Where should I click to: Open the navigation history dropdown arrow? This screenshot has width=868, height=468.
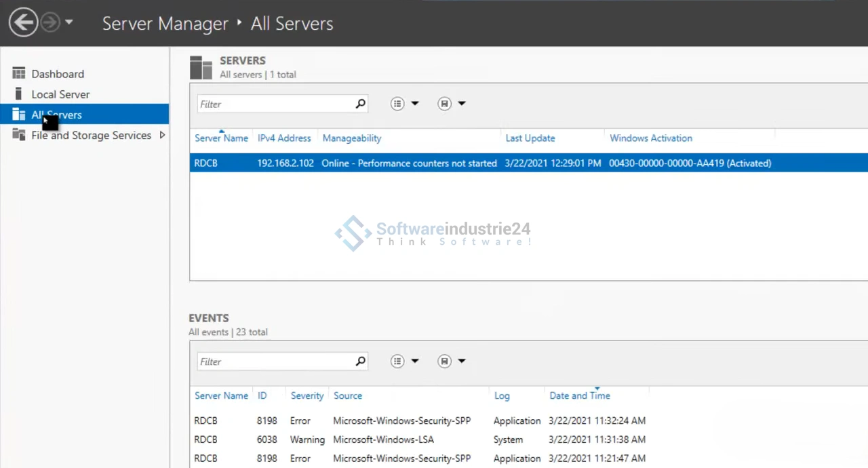(69, 22)
